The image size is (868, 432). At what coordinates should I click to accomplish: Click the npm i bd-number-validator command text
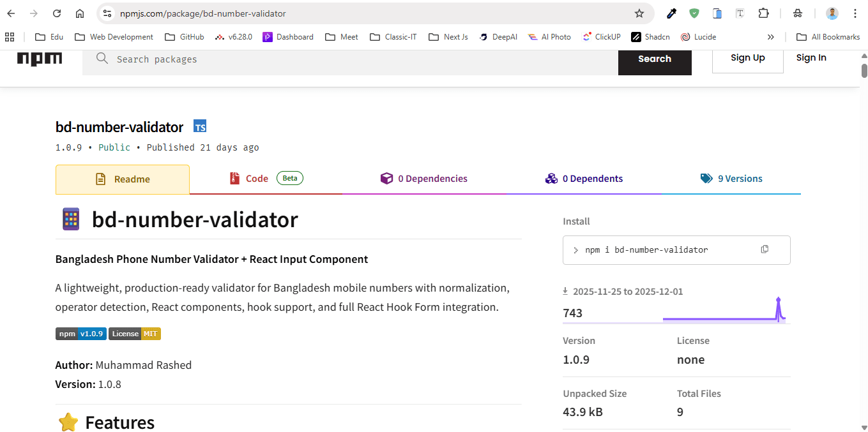coord(646,250)
